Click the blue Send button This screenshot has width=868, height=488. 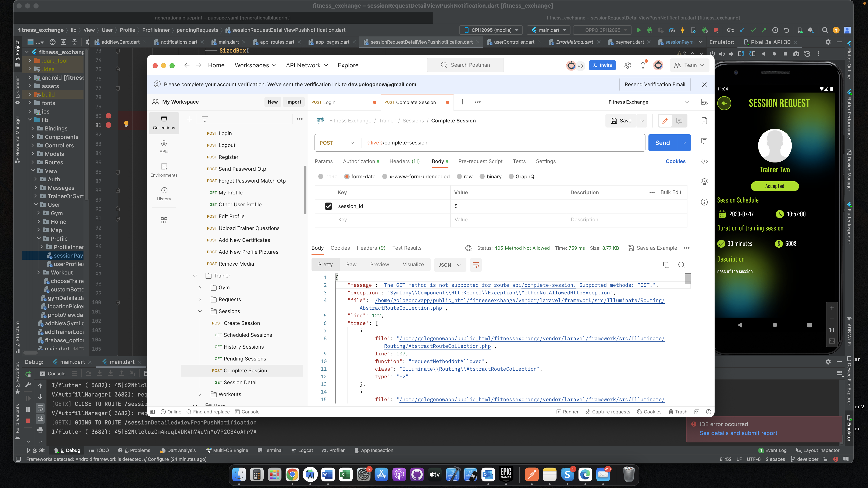point(662,143)
